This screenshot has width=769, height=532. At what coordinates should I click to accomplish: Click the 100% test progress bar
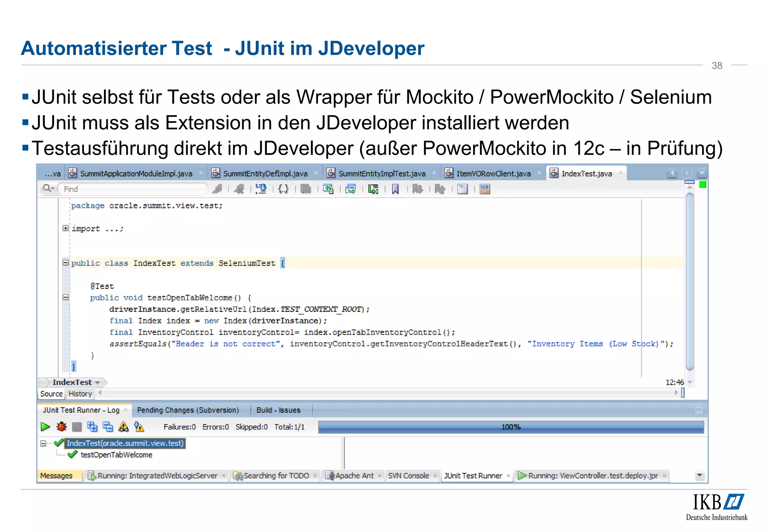[511, 427]
